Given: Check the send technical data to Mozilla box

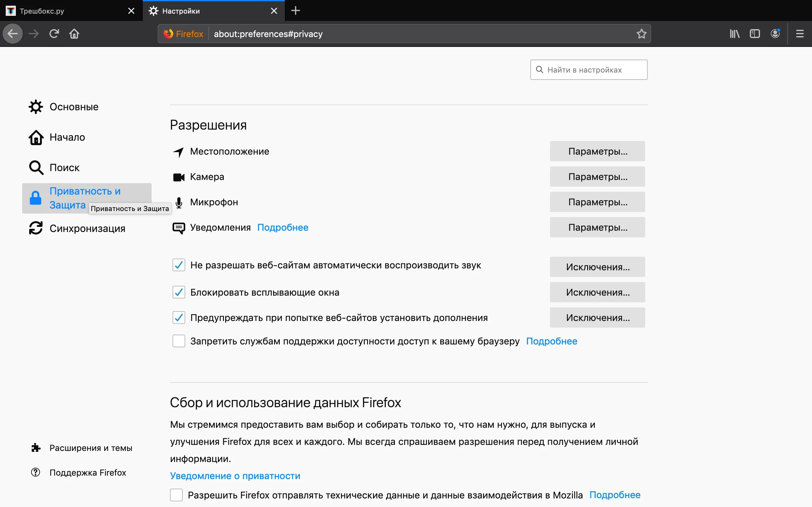Looking at the screenshot, I should [176, 495].
